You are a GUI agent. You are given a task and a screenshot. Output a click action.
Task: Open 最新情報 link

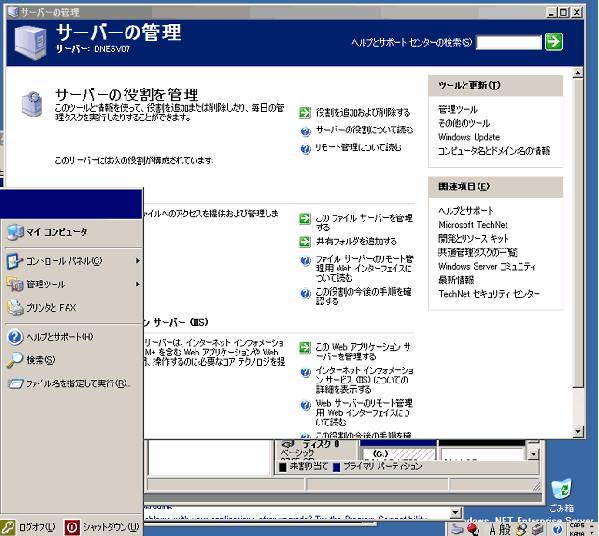click(x=456, y=280)
